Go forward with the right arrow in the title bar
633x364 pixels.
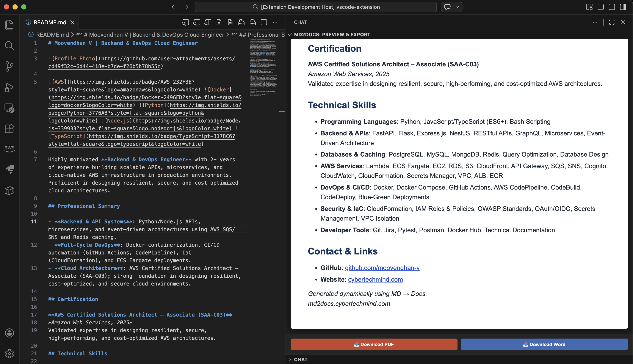tap(186, 7)
